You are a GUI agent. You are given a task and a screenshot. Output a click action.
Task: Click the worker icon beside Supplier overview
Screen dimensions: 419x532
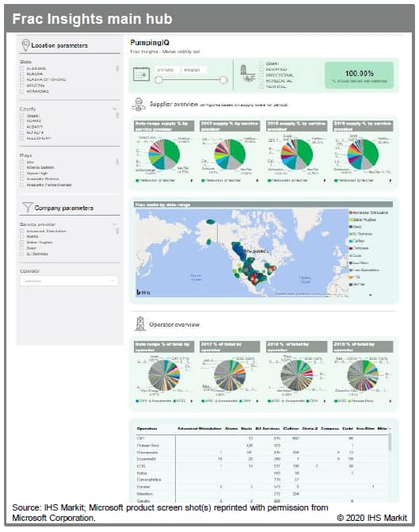click(139, 105)
